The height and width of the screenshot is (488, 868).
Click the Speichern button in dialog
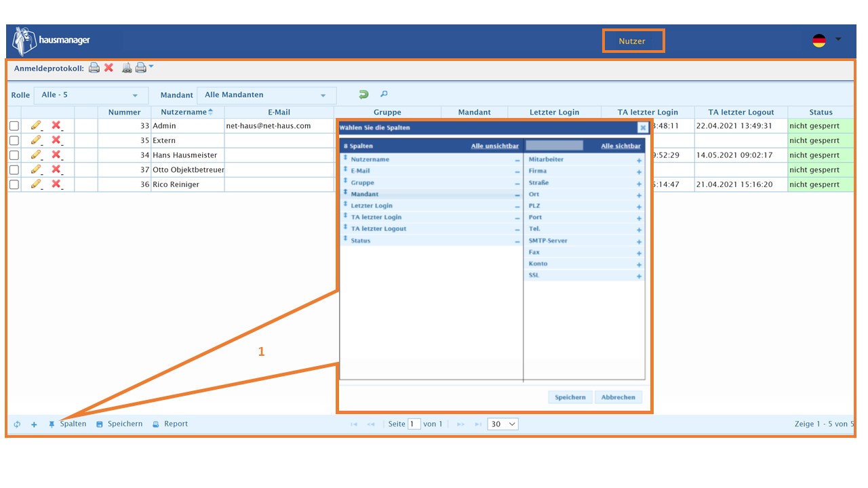[x=570, y=397]
